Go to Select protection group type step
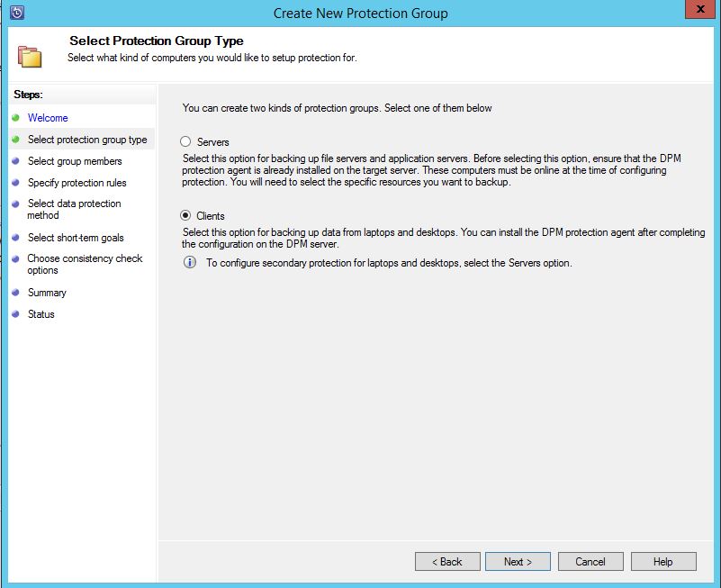Screen dimensions: 721x588 [x=87, y=140]
